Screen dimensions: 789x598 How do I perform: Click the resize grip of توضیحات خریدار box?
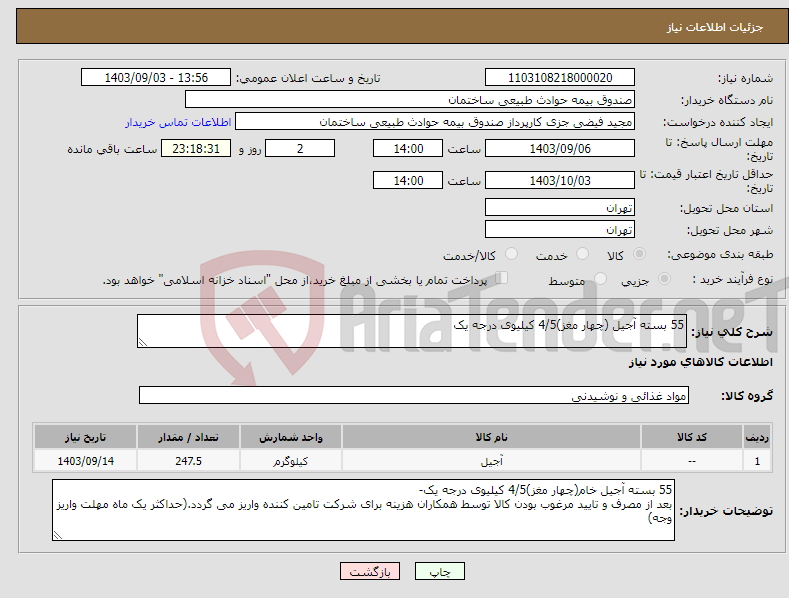pos(58,535)
